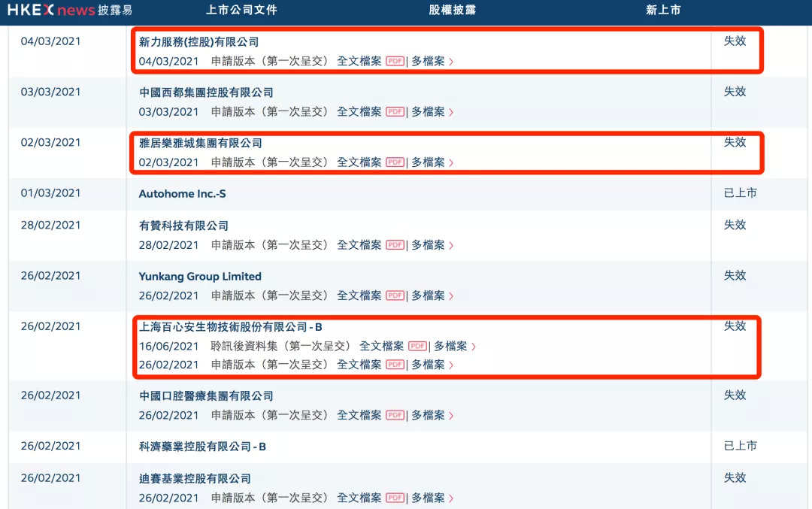Image resolution: width=812 pixels, height=509 pixels.
Task: Open PDF icon for Yunkang Group Limited 申請版本
Action: (x=395, y=295)
